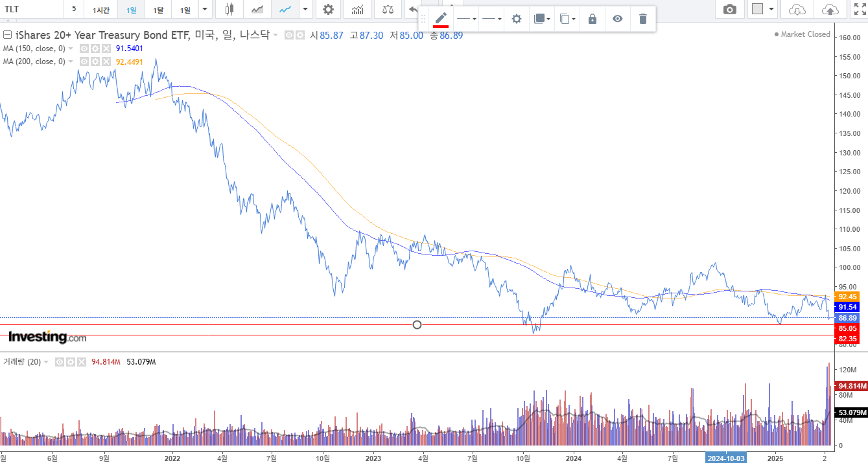Toggle visibility eye for MA (150, close, 0)
This screenshot has height=463, width=868.
coord(84,49)
